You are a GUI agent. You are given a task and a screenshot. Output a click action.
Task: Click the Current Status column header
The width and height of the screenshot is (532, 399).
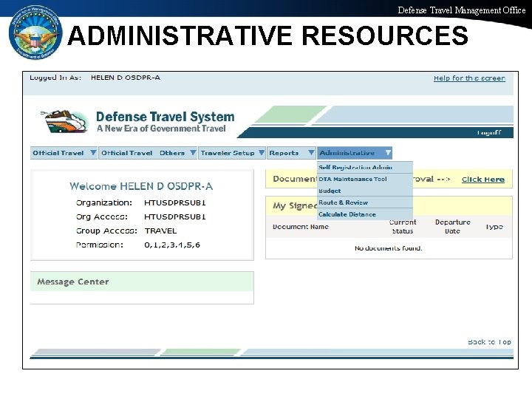pyautogui.click(x=403, y=227)
